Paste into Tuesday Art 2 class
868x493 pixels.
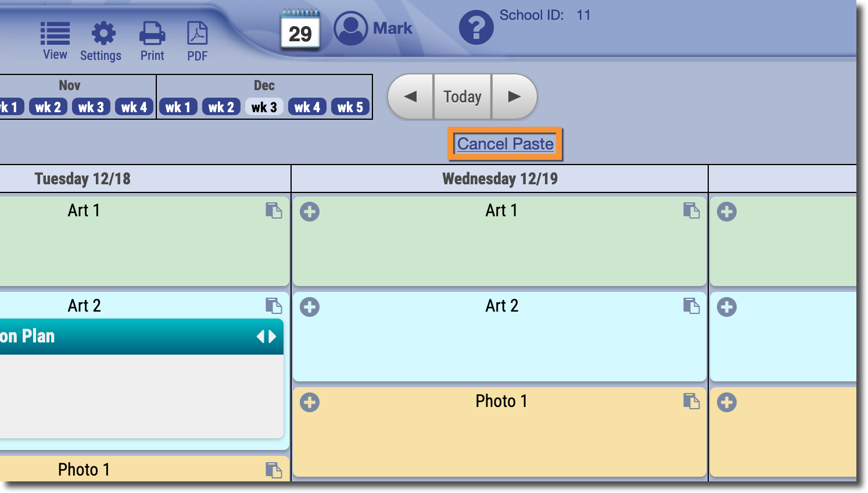click(x=273, y=306)
